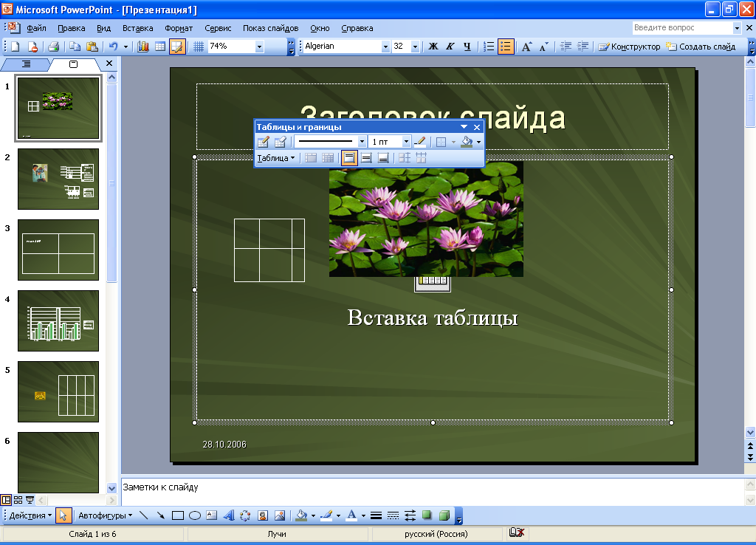Open the table fill color dropdown arrow

point(478,142)
